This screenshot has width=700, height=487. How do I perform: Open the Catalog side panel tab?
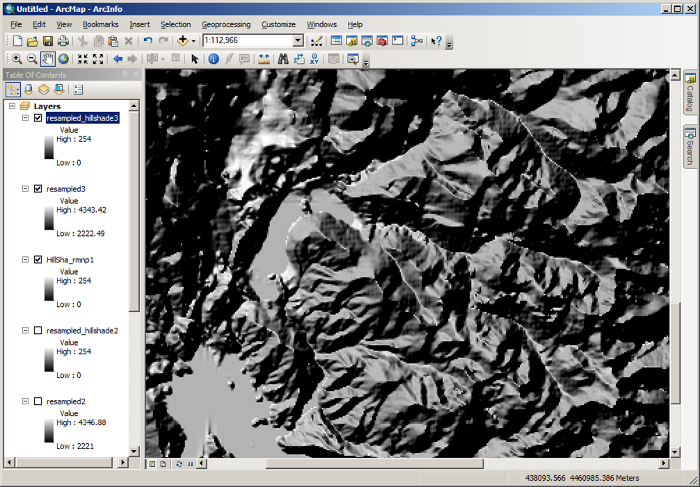(690, 94)
